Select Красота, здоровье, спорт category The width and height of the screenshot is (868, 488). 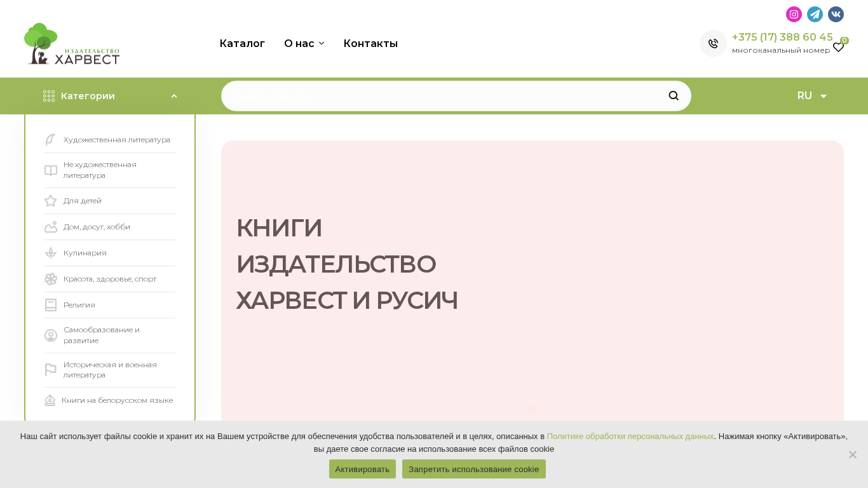click(x=110, y=279)
